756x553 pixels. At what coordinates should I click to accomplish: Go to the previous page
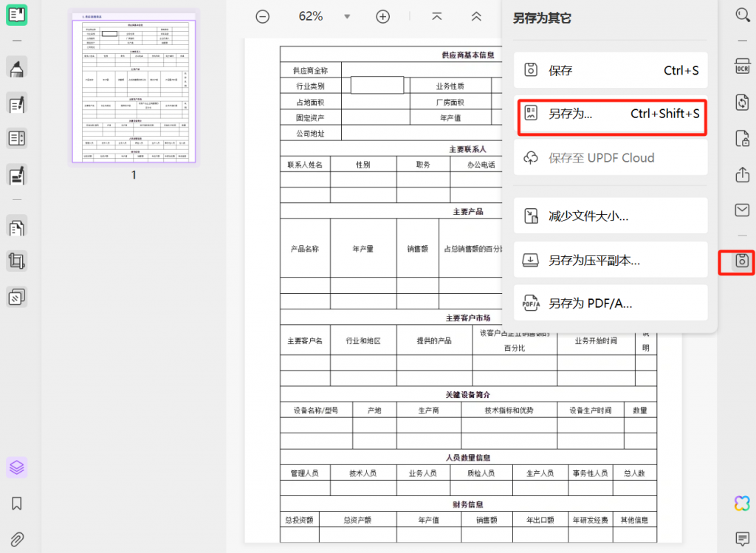[476, 16]
